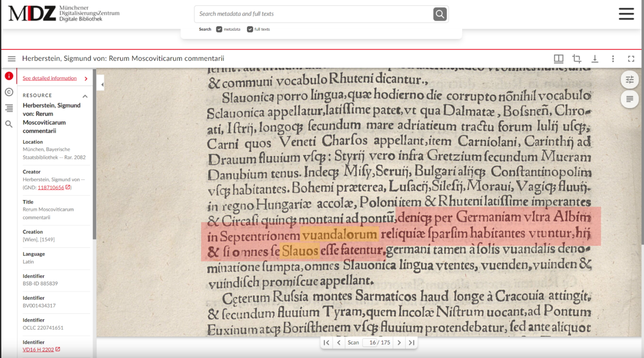Viewport: 644px width, 358px height.
Task: Go to the first scan
Action: click(326, 343)
